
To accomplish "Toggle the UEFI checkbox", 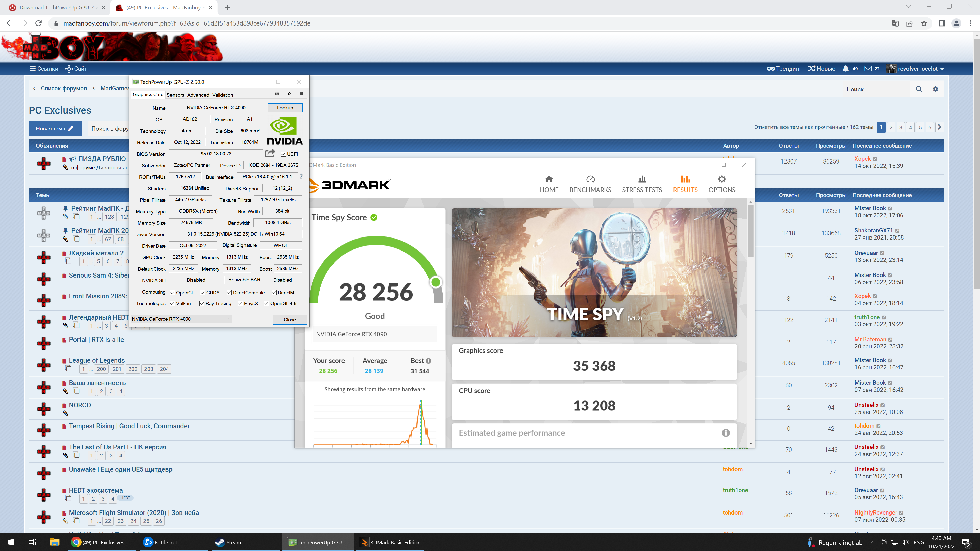I will click(283, 154).
